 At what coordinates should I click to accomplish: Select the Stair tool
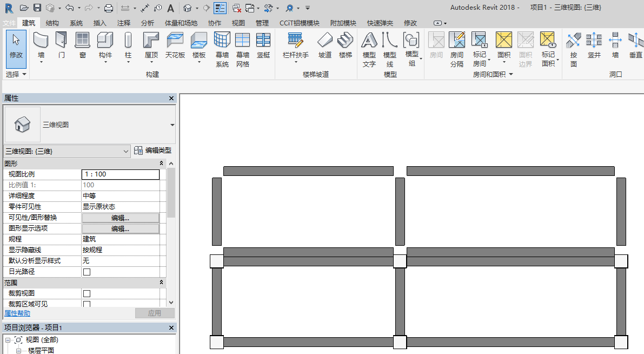coord(346,45)
